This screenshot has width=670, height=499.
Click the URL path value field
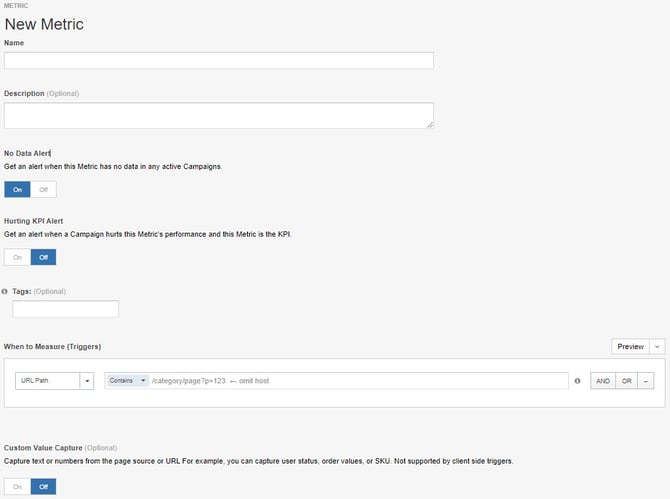point(358,381)
